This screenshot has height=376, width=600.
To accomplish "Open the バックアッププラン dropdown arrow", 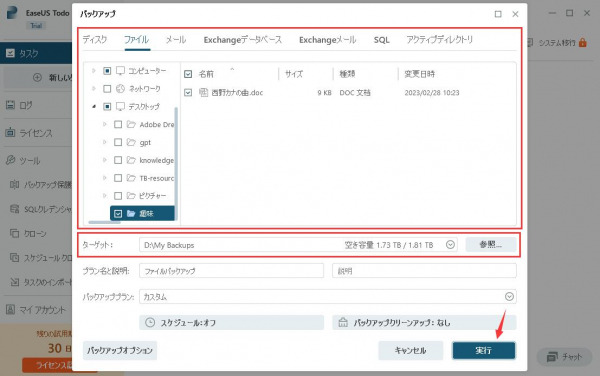I will pos(509,296).
